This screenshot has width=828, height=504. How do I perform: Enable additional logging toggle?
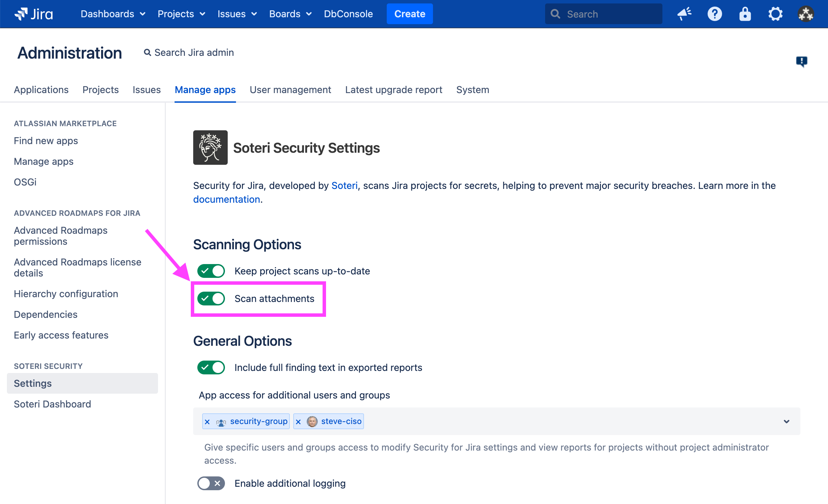click(x=211, y=483)
